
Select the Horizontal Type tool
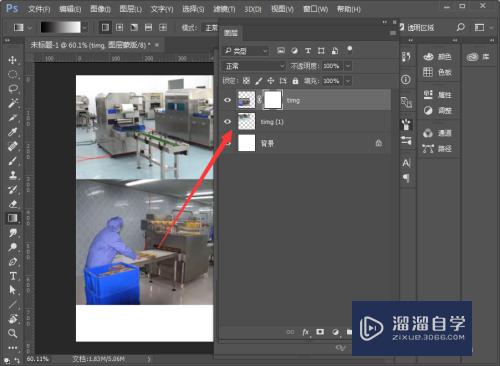[13, 276]
